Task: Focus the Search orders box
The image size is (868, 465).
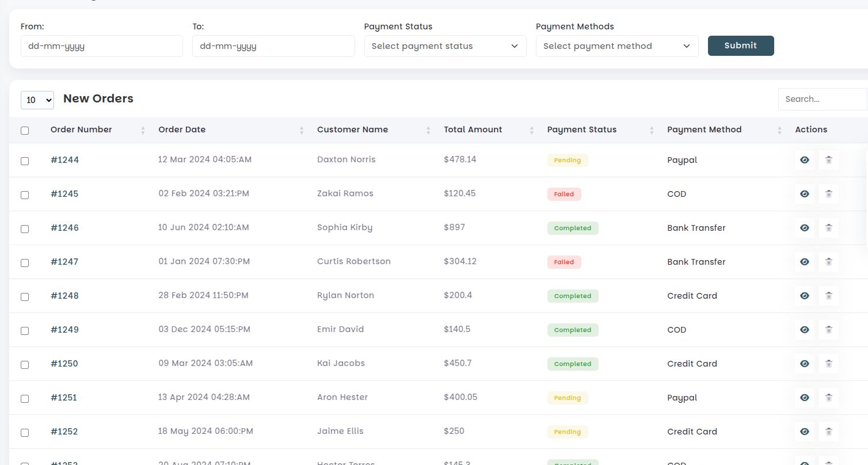Action: [822, 99]
